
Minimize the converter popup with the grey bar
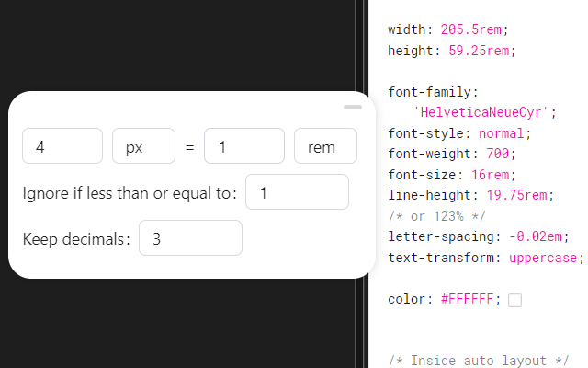353,108
